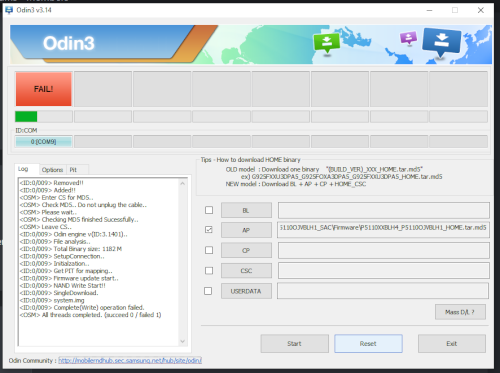
Task: Enable the USERDATA checkbox
Action: [208, 291]
